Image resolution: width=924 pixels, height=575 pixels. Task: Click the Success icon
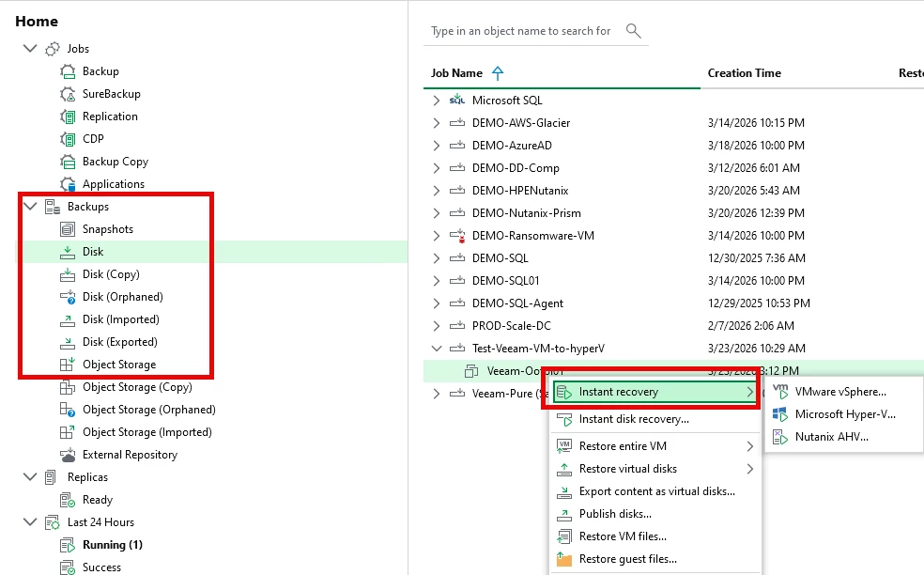click(68, 567)
